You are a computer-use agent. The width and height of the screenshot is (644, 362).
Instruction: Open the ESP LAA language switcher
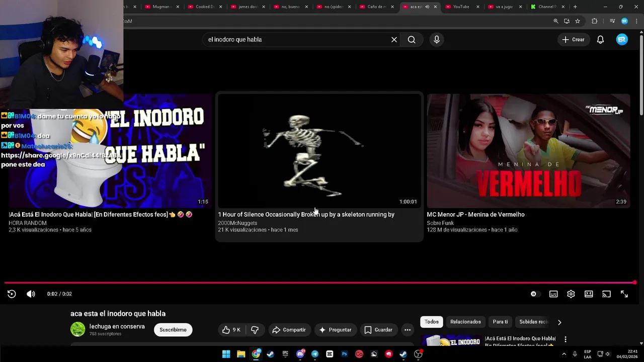click(x=588, y=354)
